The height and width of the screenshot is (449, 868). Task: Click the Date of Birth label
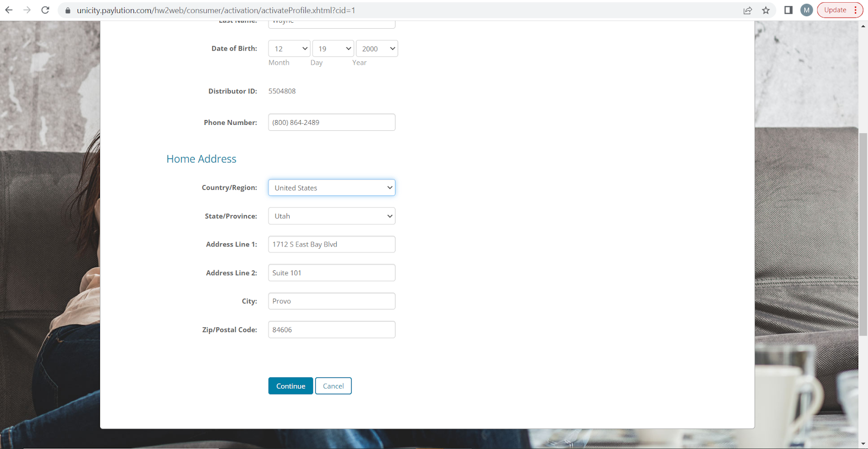pos(234,48)
